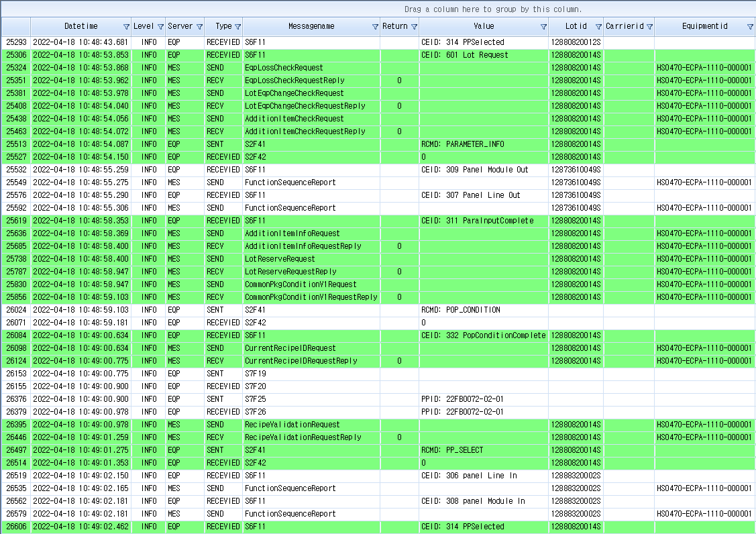756x534 pixels.
Task: Click the Return column filter icon
Action: click(414, 27)
